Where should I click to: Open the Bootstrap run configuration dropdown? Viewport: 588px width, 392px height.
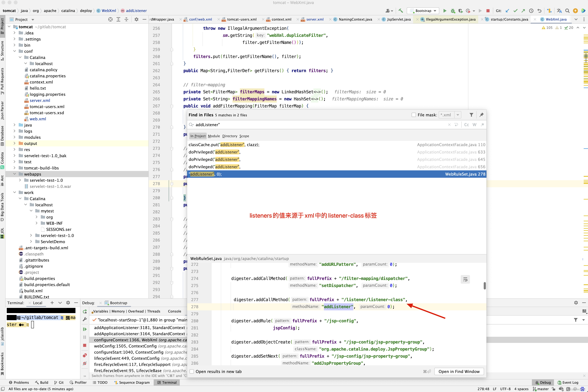[x=423, y=11]
